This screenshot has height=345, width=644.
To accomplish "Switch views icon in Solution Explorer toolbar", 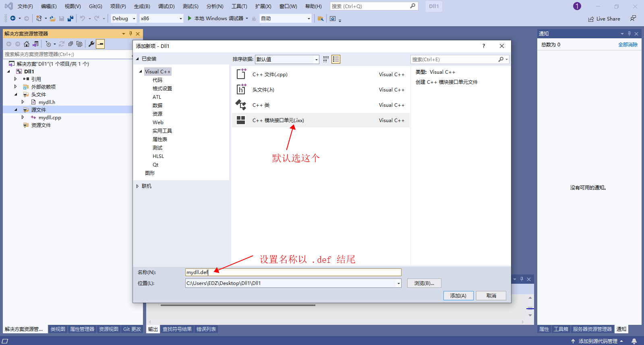I will pyautogui.click(x=36, y=44).
